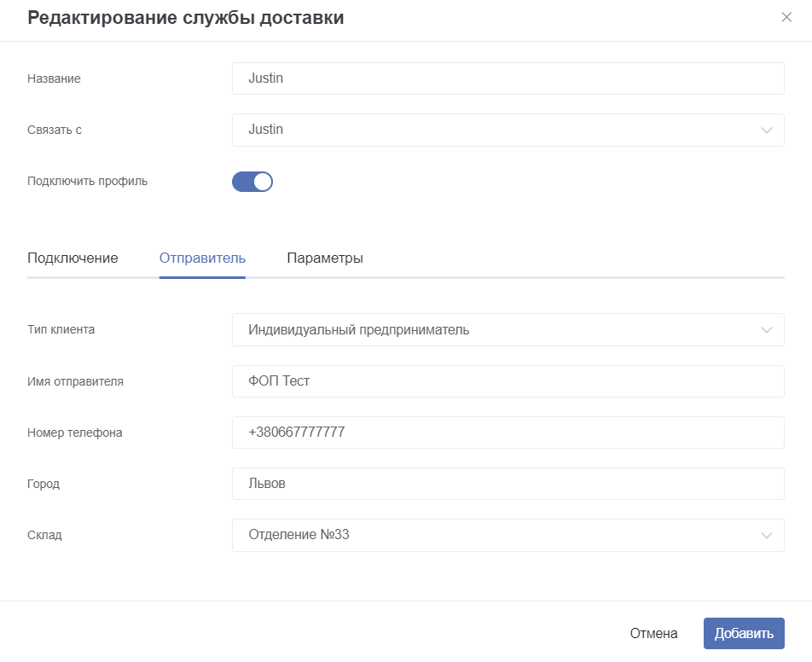Image resolution: width=812 pixels, height=662 pixels.
Task: Expand the Связать с dropdown arrow
Action: (x=767, y=130)
